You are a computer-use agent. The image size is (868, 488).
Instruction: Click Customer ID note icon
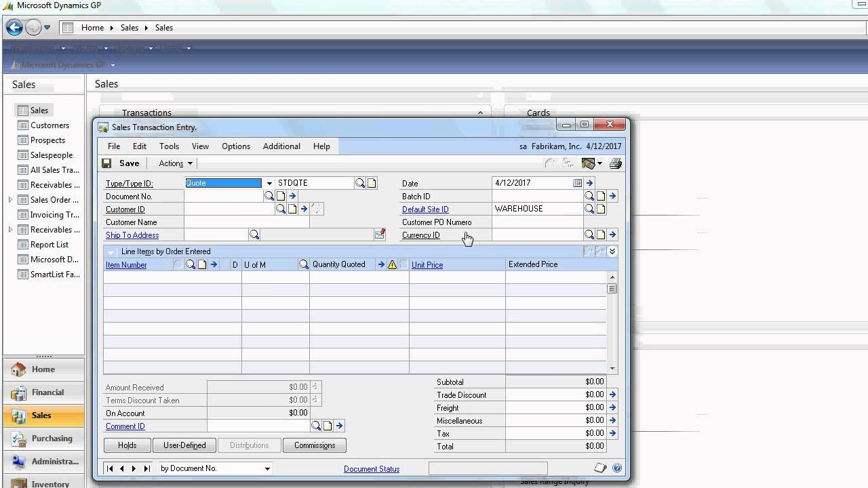[x=292, y=209]
